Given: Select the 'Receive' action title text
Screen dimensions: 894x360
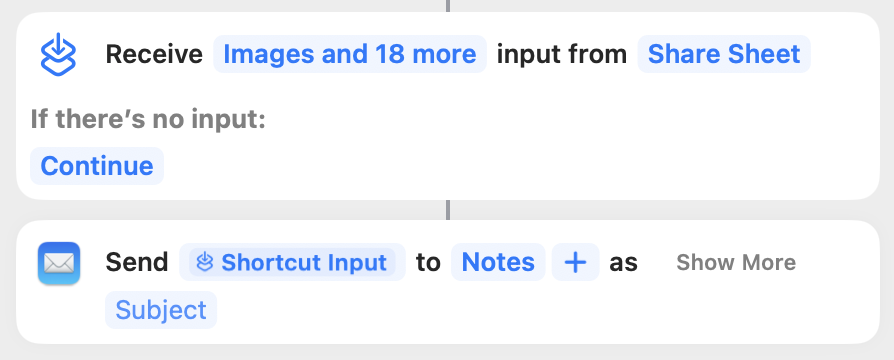Looking at the screenshot, I should (x=154, y=54).
